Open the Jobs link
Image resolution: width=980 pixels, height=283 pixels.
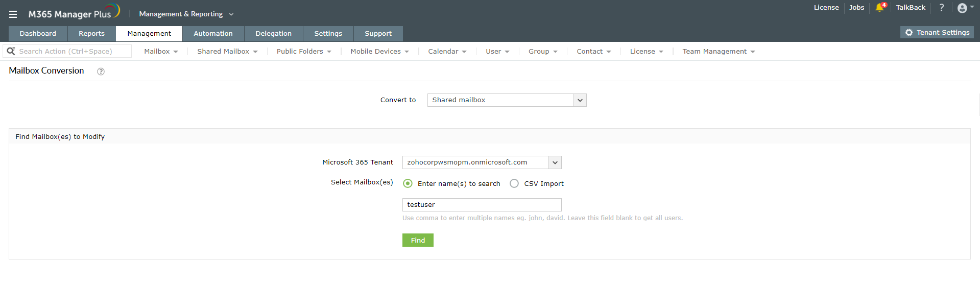(856, 8)
